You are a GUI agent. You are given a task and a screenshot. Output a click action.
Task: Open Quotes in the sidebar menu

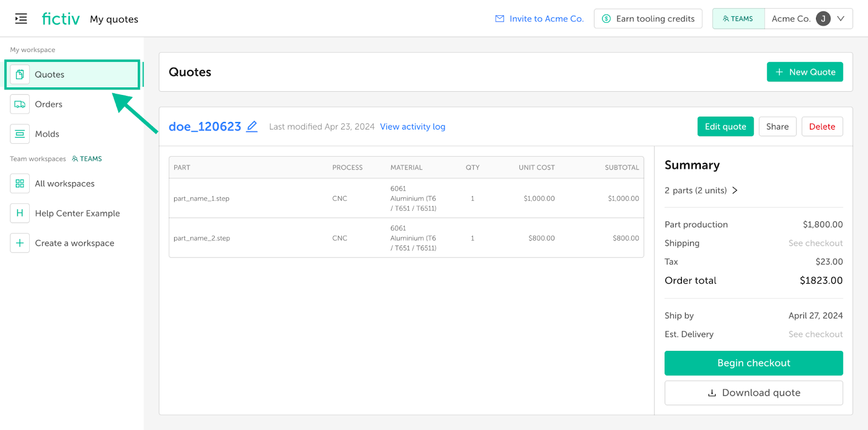[x=73, y=74]
